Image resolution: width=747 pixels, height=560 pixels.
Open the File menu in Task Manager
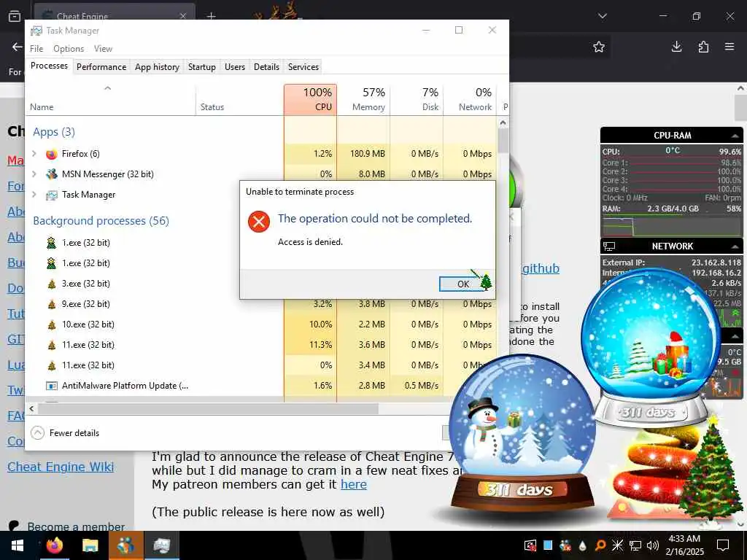(x=36, y=49)
